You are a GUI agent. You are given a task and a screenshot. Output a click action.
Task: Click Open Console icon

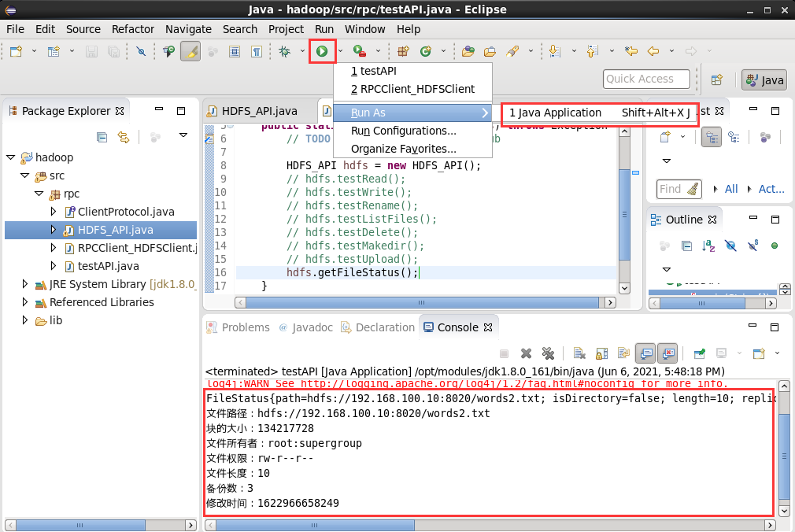(x=759, y=353)
